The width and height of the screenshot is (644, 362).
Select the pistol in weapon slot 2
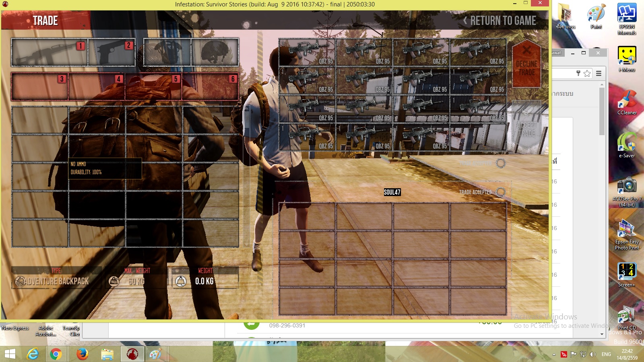coord(112,52)
